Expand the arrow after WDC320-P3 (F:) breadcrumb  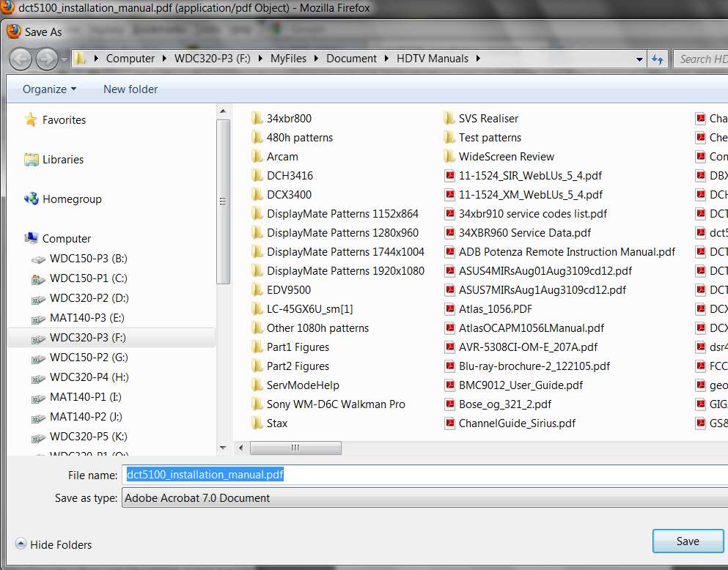(x=260, y=59)
